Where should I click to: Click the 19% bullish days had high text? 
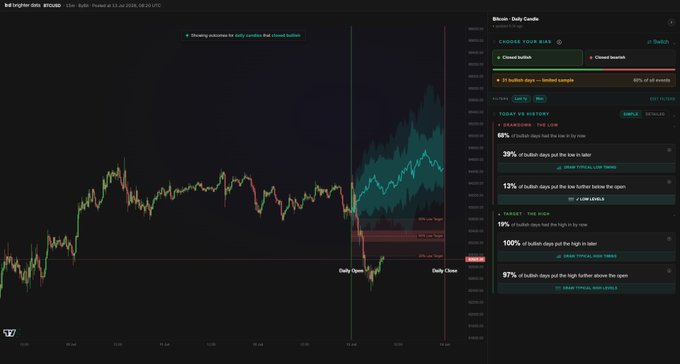coord(542,225)
